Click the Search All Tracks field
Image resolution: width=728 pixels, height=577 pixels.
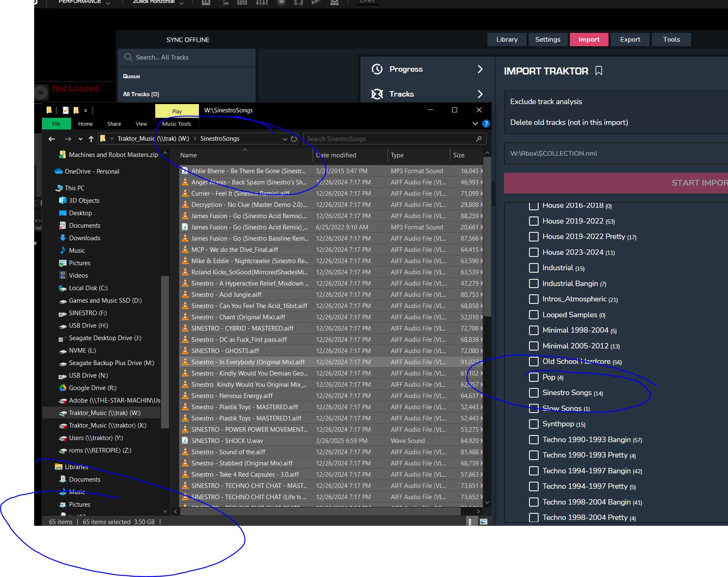(x=187, y=57)
